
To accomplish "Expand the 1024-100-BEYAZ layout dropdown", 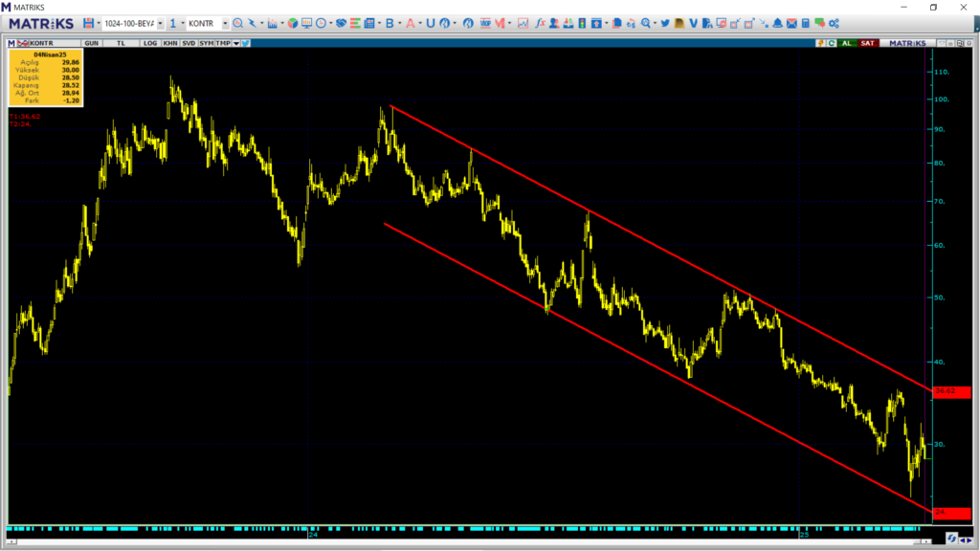I will (x=160, y=24).
